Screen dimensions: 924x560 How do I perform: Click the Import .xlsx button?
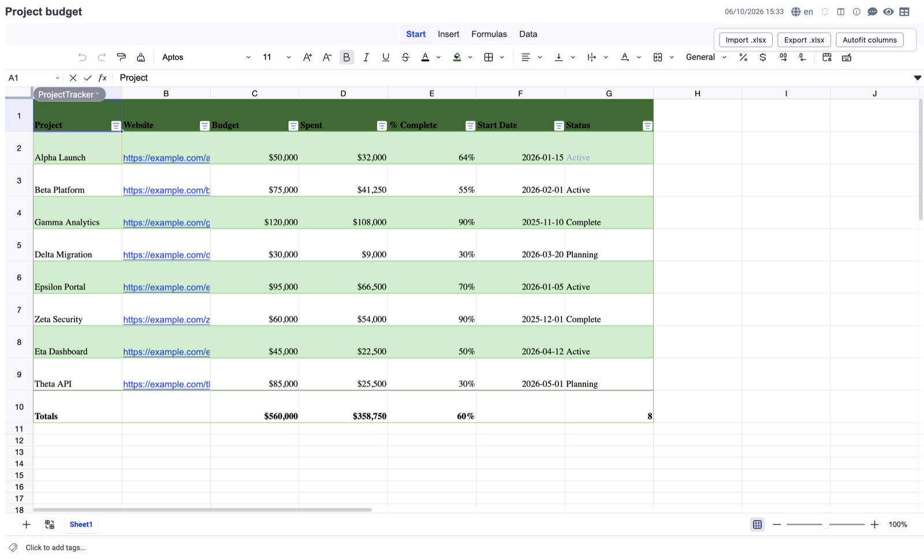pos(746,40)
